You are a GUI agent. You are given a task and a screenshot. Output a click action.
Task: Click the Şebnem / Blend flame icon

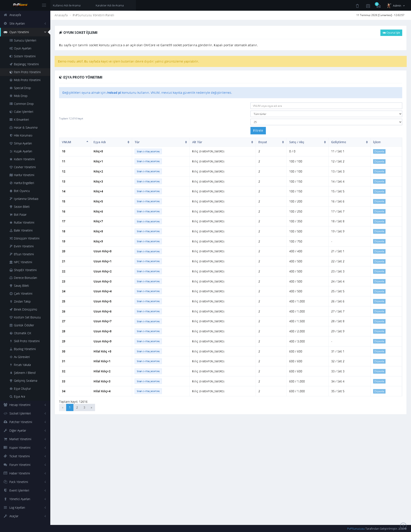pyautogui.click(x=11, y=373)
